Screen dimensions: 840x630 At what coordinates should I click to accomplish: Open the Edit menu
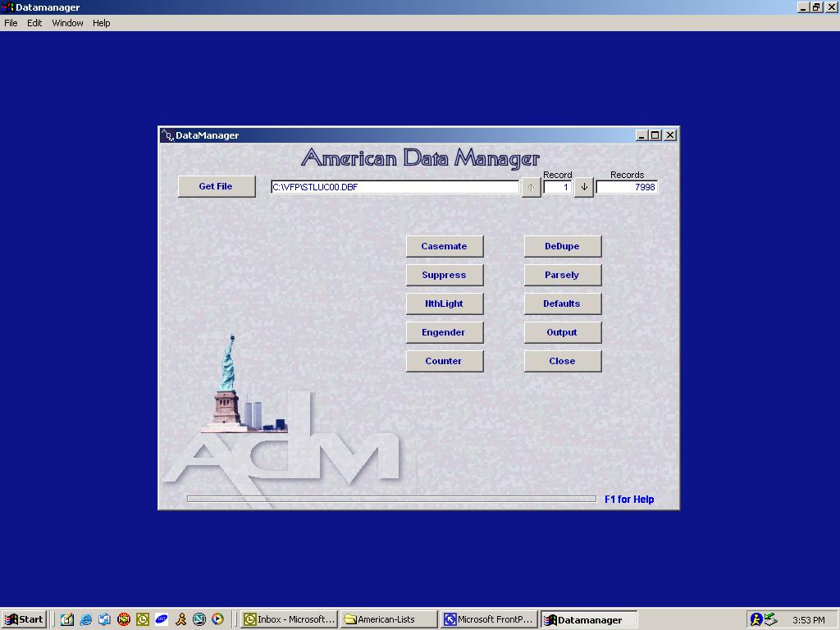pyautogui.click(x=34, y=23)
